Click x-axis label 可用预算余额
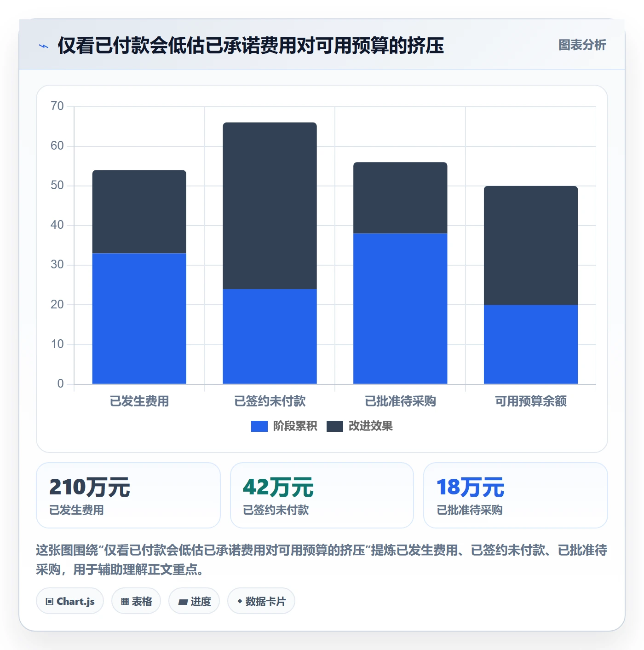Screen dimensions: 644x650 click(x=531, y=401)
